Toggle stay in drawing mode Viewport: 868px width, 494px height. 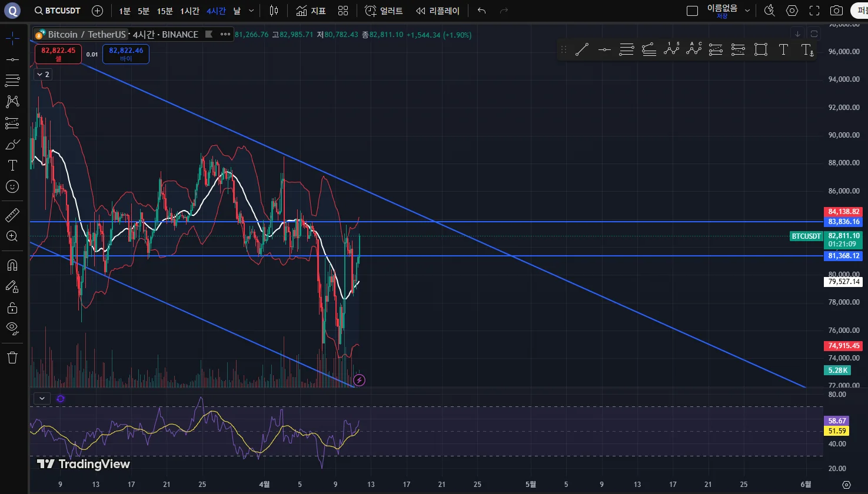[12, 286]
